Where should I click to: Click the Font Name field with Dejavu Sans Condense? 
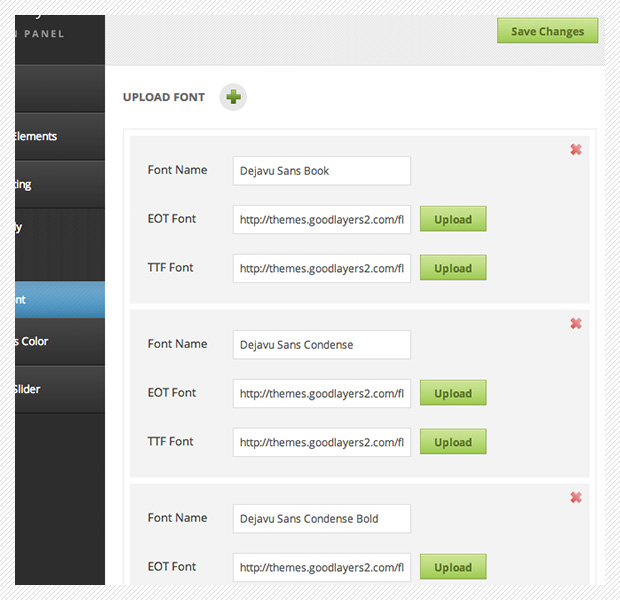pyautogui.click(x=321, y=345)
